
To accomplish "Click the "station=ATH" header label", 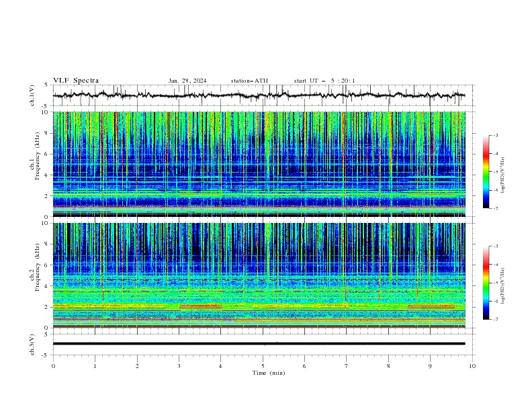I will [249, 81].
